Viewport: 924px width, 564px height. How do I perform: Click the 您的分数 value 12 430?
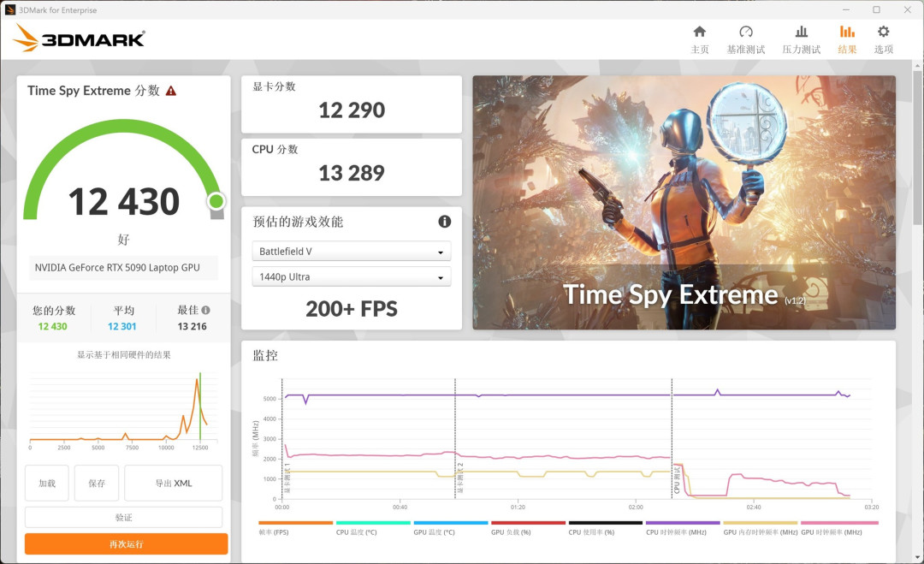point(52,326)
